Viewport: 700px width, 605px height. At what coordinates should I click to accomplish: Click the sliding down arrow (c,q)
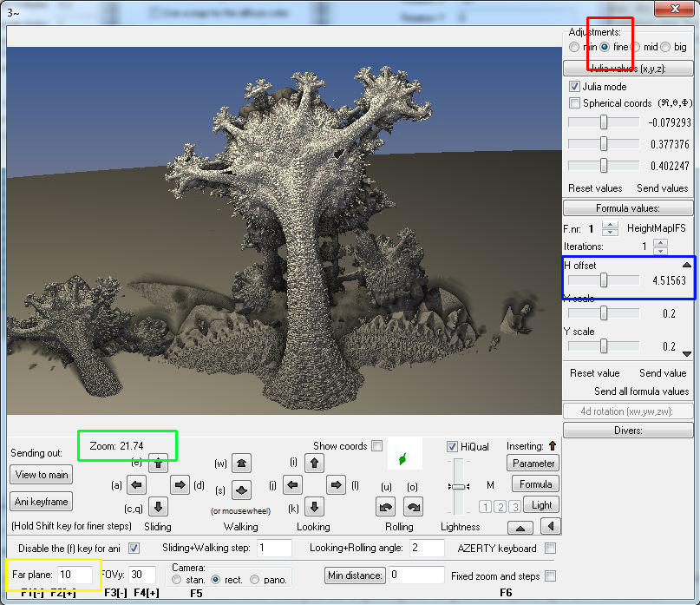158,507
